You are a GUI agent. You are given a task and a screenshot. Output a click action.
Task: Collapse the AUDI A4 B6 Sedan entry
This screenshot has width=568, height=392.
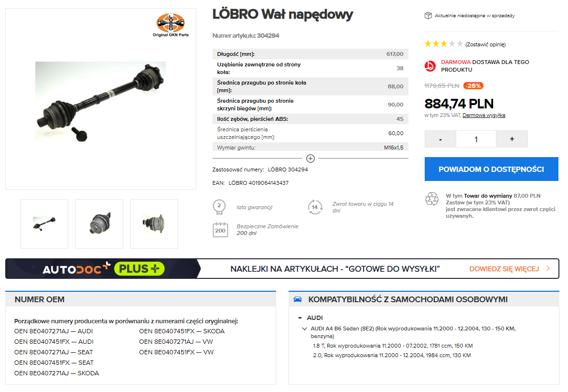point(304,328)
